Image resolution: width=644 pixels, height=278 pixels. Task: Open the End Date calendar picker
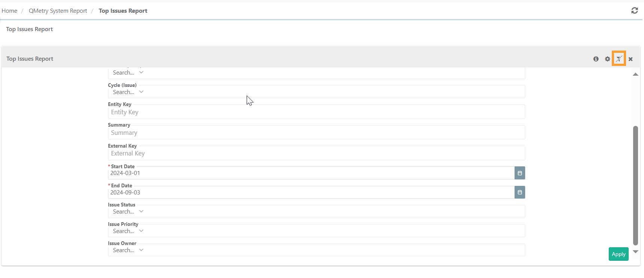click(520, 192)
